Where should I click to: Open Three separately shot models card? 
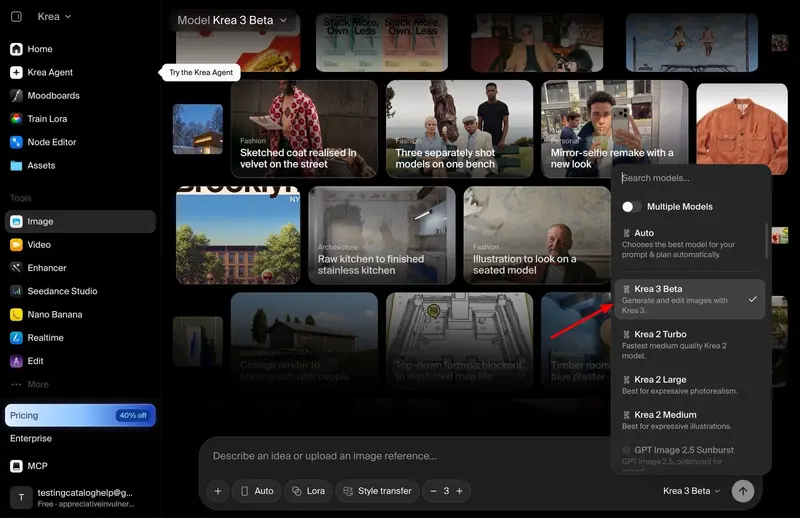(459, 129)
